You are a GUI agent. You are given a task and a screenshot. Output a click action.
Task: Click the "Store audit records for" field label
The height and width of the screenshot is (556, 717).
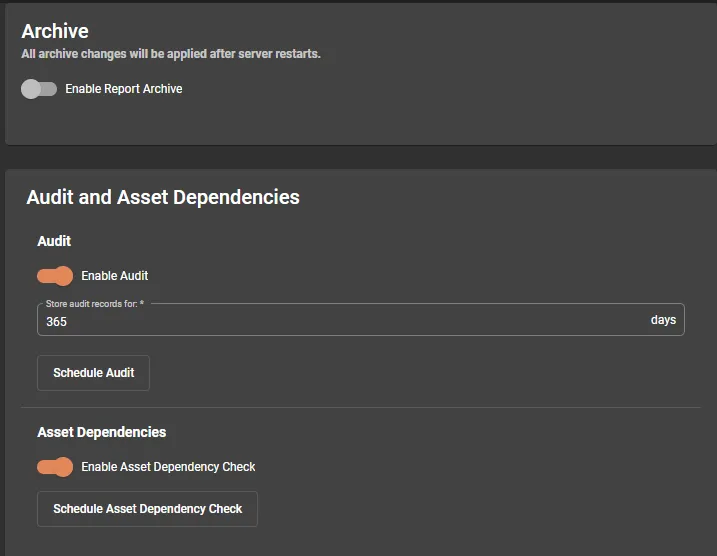click(x=95, y=303)
